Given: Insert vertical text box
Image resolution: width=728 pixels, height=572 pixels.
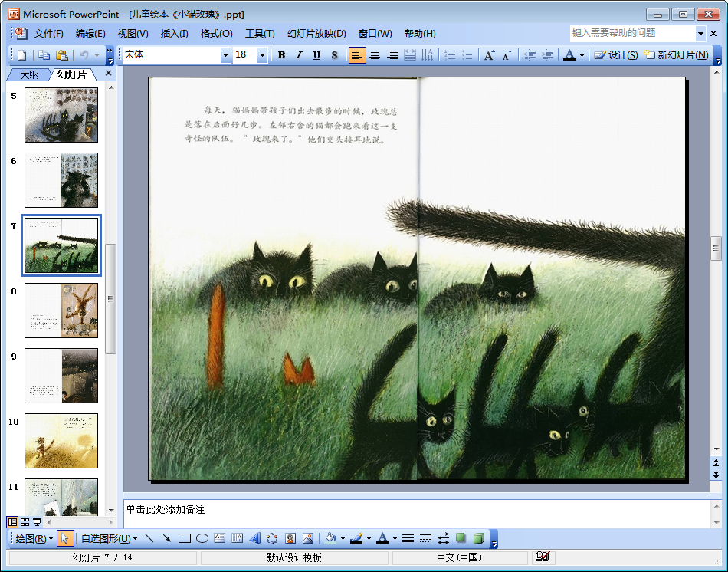Looking at the screenshot, I should point(238,538).
